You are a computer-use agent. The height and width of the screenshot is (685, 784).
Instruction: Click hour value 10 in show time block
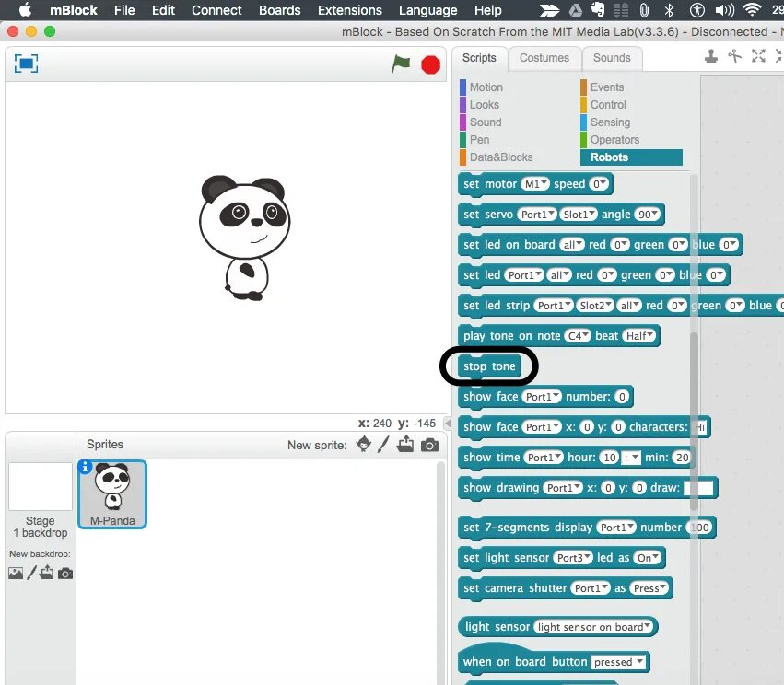tap(610, 458)
